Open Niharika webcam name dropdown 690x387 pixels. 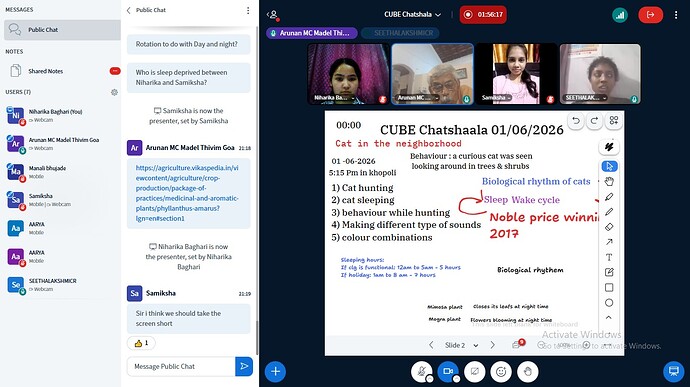pyautogui.click(x=334, y=98)
